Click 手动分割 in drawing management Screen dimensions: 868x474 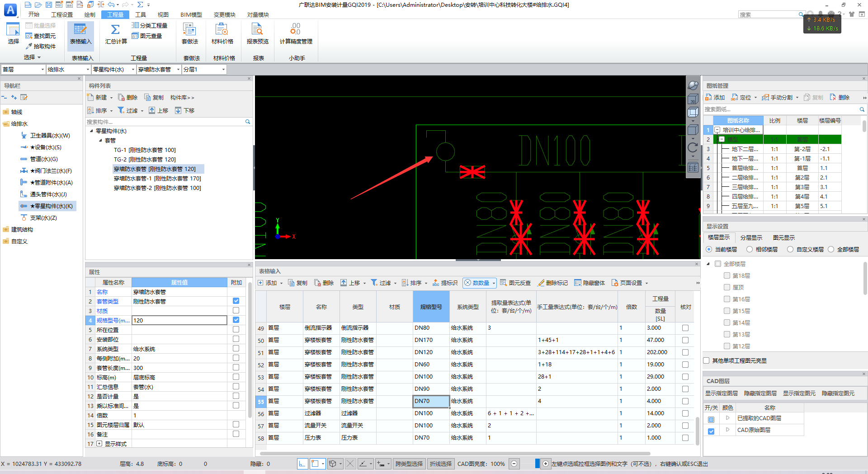pos(778,97)
